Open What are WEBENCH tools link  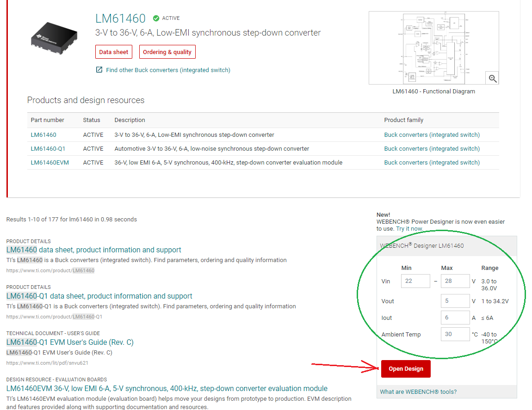(x=418, y=392)
